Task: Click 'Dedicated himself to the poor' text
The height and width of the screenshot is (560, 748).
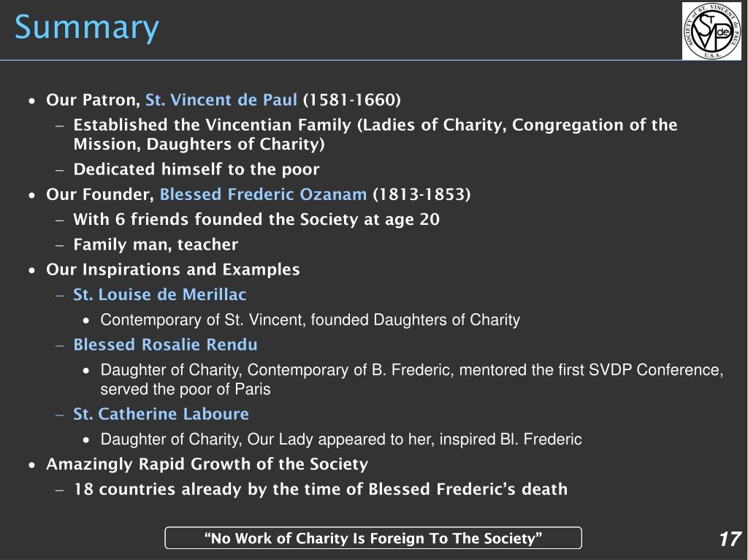Action: pyautogui.click(x=196, y=169)
